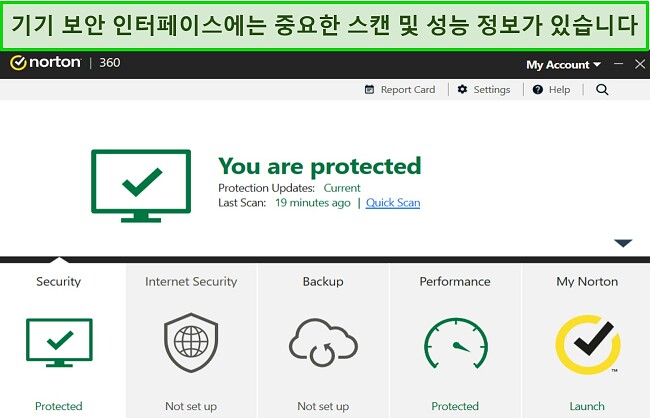Click Not set up under Internet Security
Viewport: 650px width, 418px height.
coord(191,406)
